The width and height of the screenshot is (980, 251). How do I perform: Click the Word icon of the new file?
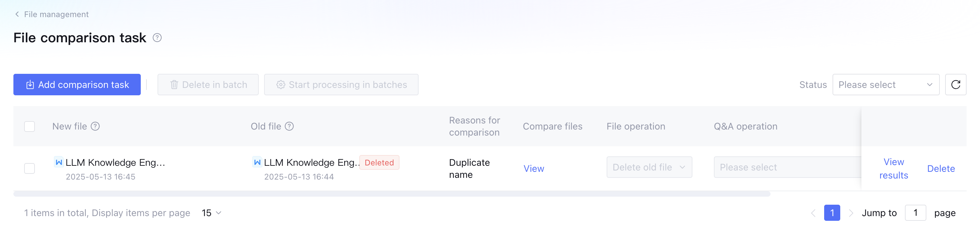click(59, 162)
